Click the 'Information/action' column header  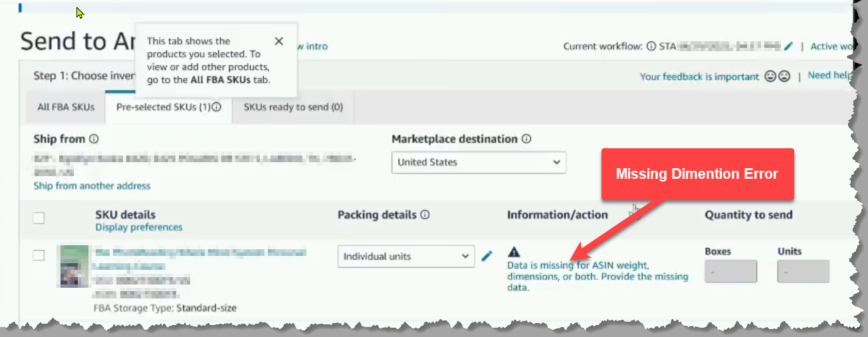[558, 215]
